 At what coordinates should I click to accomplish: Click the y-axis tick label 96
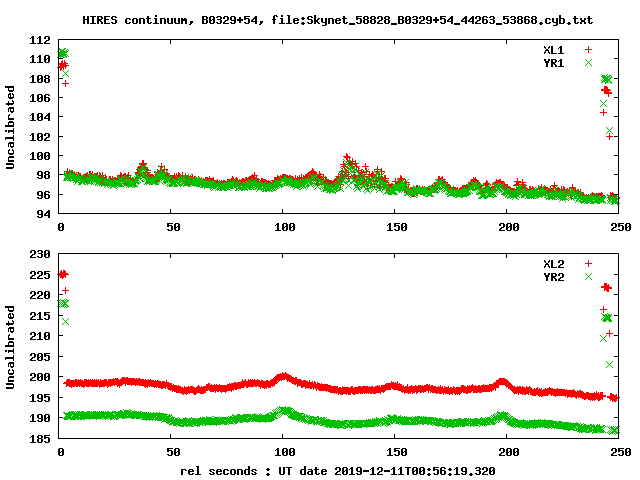(44, 195)
